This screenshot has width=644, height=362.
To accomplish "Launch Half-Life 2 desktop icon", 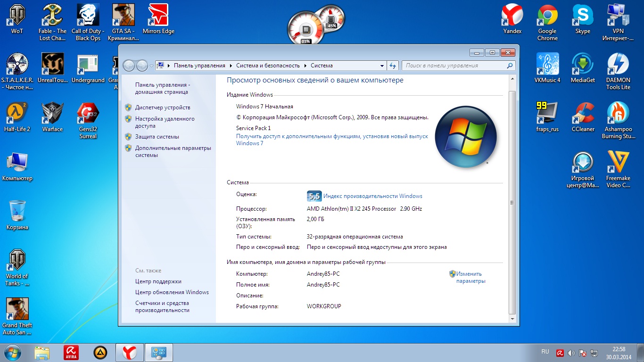I will point(17,117).
